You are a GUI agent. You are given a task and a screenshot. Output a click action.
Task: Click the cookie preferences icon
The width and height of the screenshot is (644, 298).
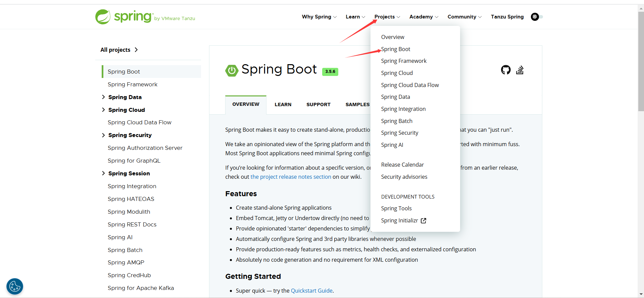tap(15, 287)
